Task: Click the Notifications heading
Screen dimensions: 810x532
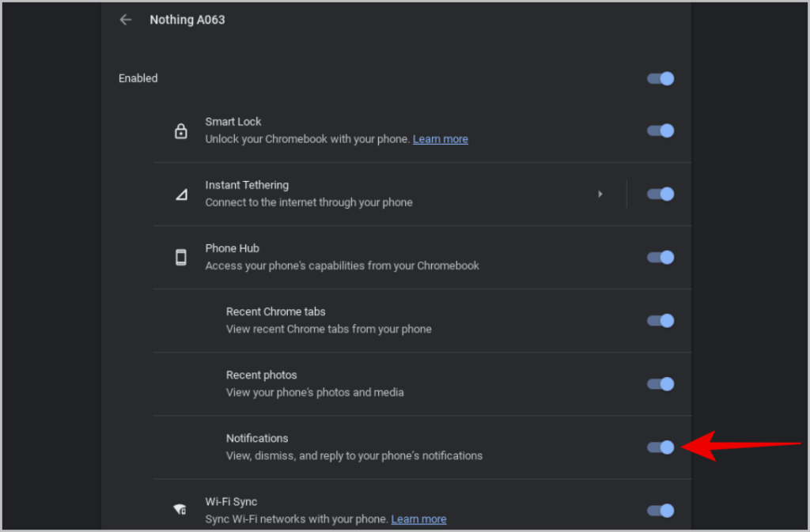Action: point(257,439)
